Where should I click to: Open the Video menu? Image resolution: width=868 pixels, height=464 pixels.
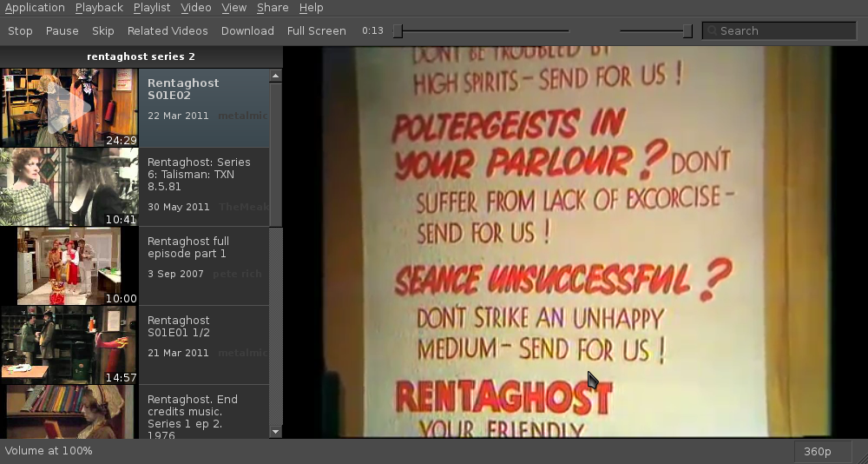tap(196, 8)
